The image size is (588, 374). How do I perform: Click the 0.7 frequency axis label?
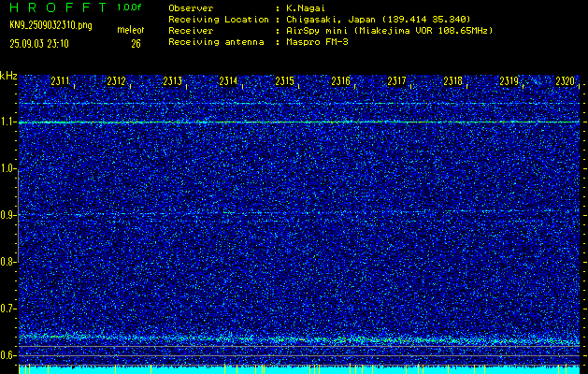[7, 309]
